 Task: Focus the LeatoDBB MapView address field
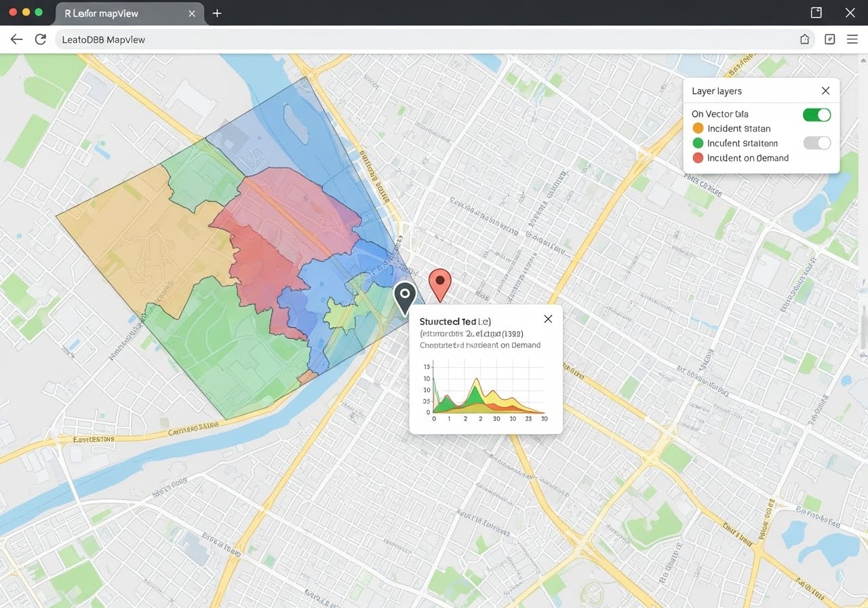click(x=407, y=39)
